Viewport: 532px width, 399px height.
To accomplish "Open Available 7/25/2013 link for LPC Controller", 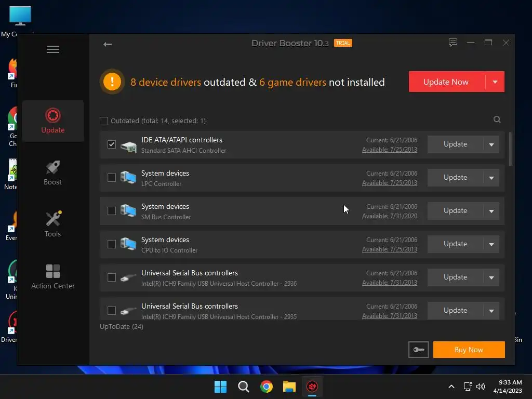I will (x=390, y=183).
